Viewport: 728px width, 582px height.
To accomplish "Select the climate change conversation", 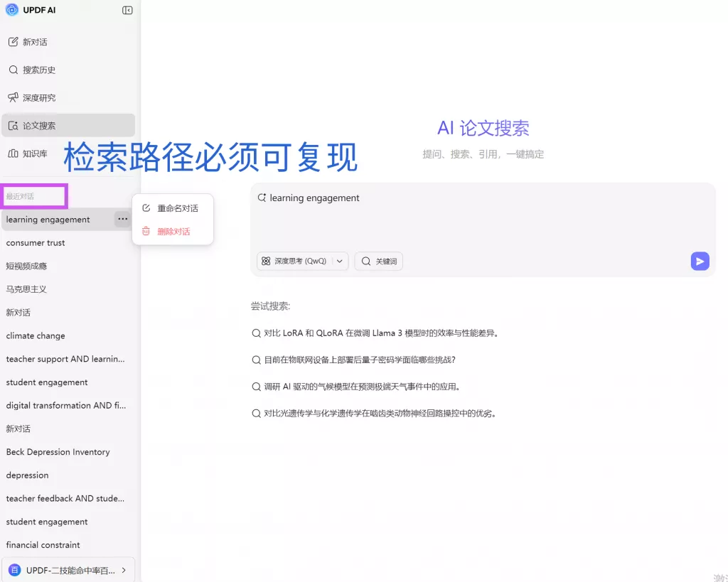I will coord(36,335).
